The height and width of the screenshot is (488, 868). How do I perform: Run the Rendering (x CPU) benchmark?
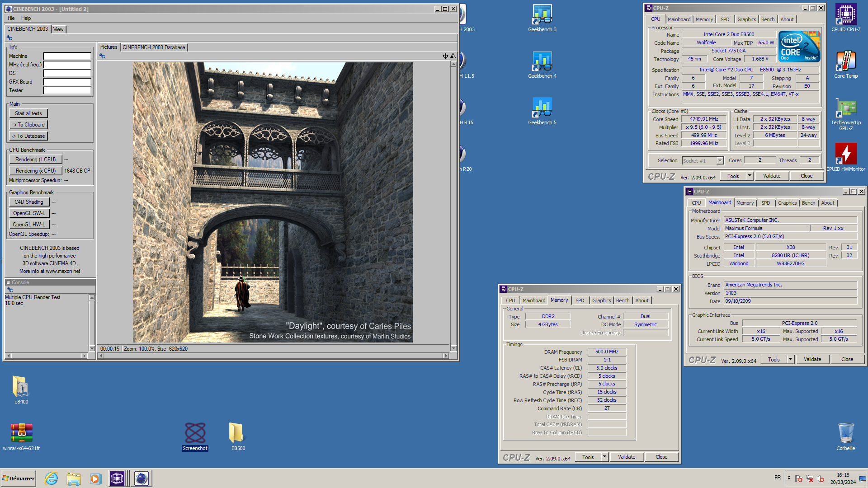pos(36,171)
